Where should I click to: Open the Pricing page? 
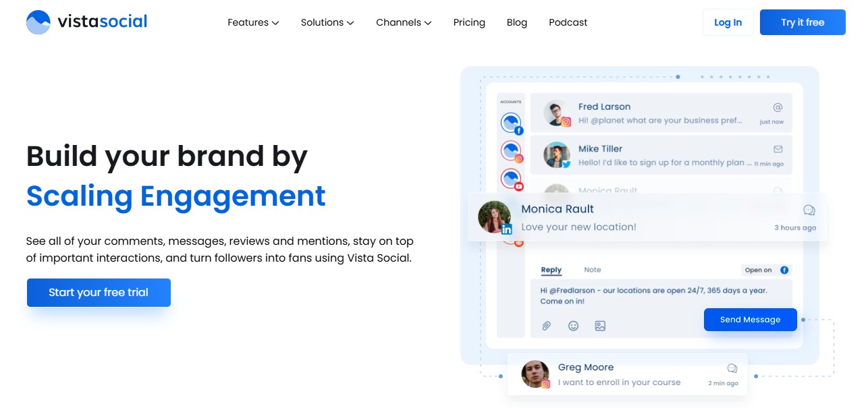[469, 22]
